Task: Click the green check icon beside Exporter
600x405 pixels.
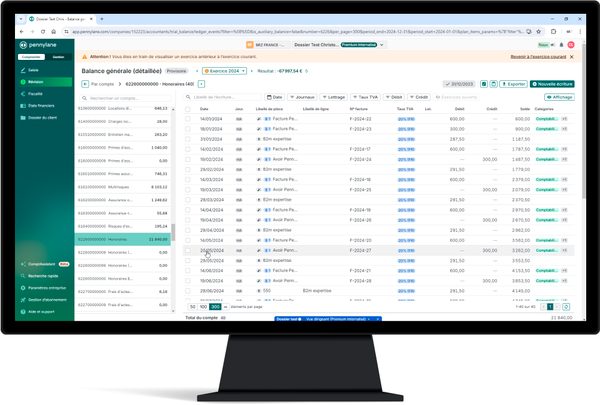Action: [x=484, y=84]
